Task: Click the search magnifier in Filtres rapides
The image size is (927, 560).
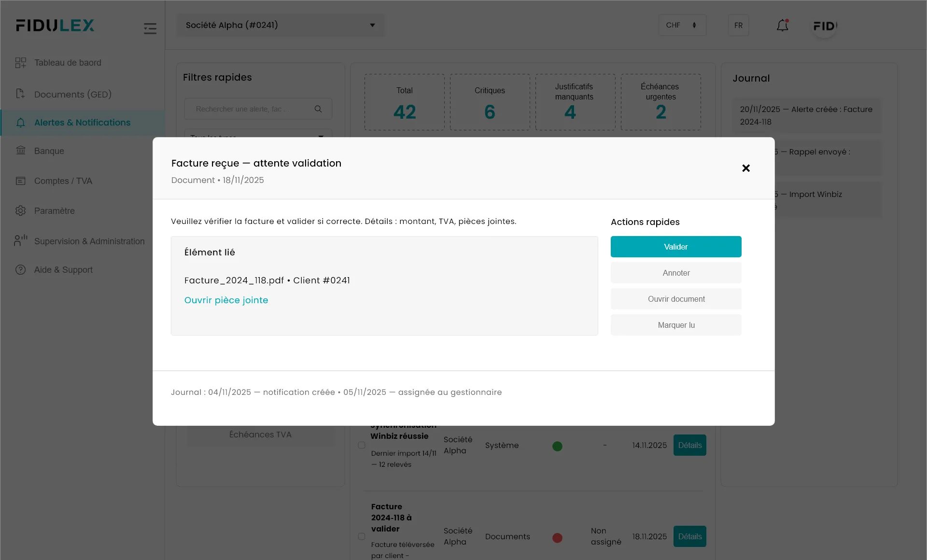Action: click(x=318, y=109)
